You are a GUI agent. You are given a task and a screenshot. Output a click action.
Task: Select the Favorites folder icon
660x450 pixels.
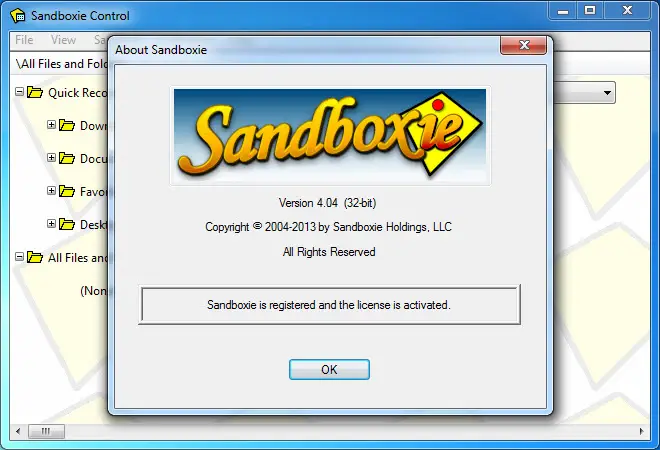[x=67, y=191]
